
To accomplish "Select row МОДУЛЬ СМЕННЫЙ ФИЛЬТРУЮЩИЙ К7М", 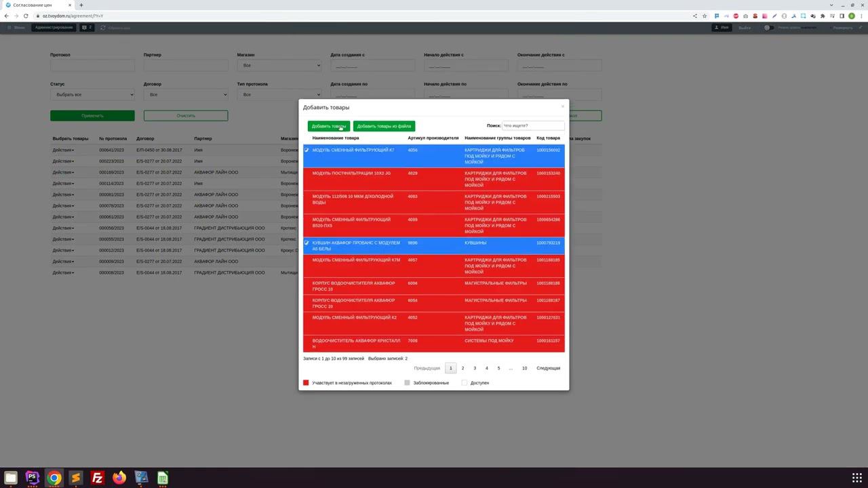I will (x=434, y=266).
